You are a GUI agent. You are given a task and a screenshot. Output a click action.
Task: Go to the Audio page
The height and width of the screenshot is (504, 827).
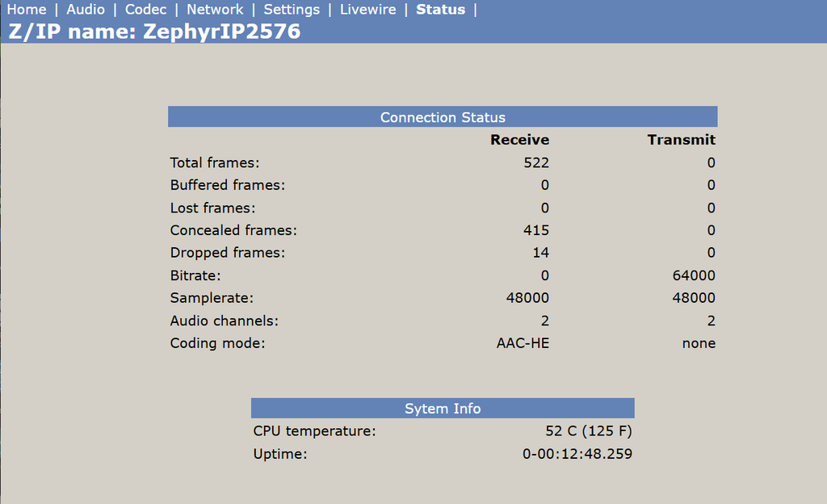(x=86, y=10)
